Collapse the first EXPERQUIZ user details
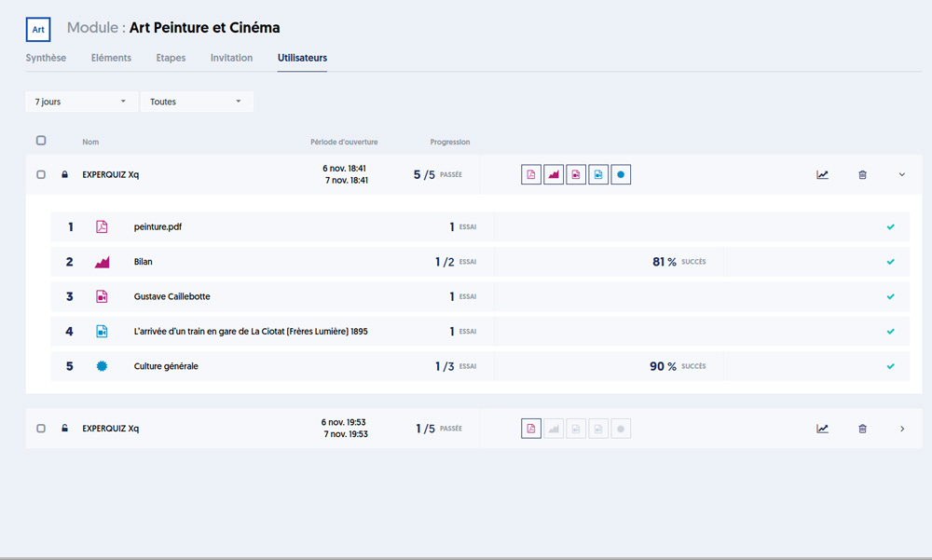This screenshot has width=932, height=560. pos(901,174)
